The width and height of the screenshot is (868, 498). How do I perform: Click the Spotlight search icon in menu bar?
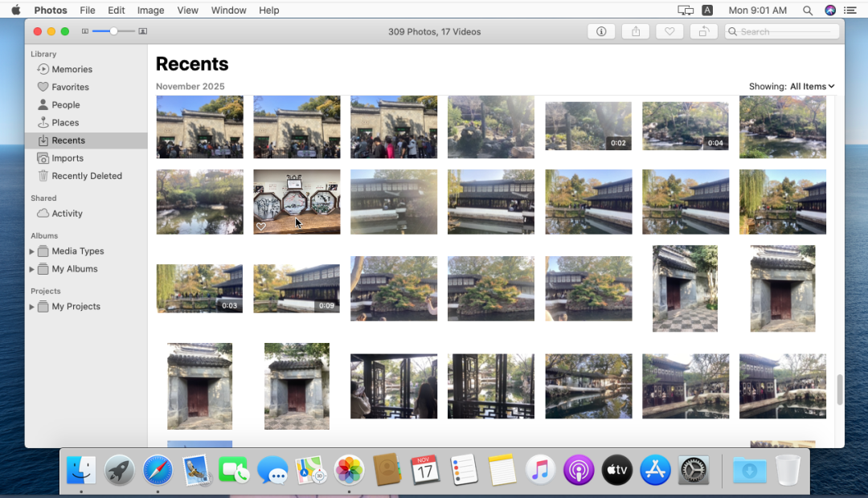tap(808, 10)
